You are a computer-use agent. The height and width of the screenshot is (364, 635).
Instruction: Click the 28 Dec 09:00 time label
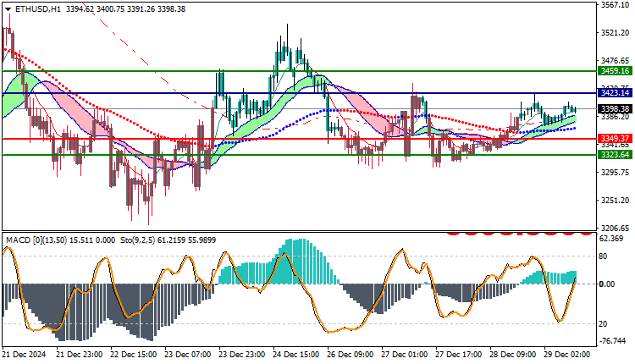(513, 355)
